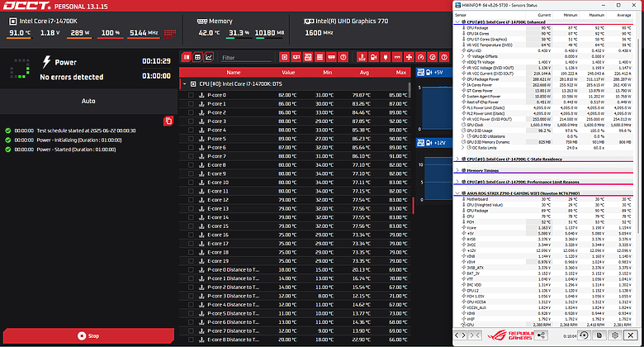
Task: Check the P-core 3 graph checkbox
Action: pyautogui.click(x=191, y=121)
